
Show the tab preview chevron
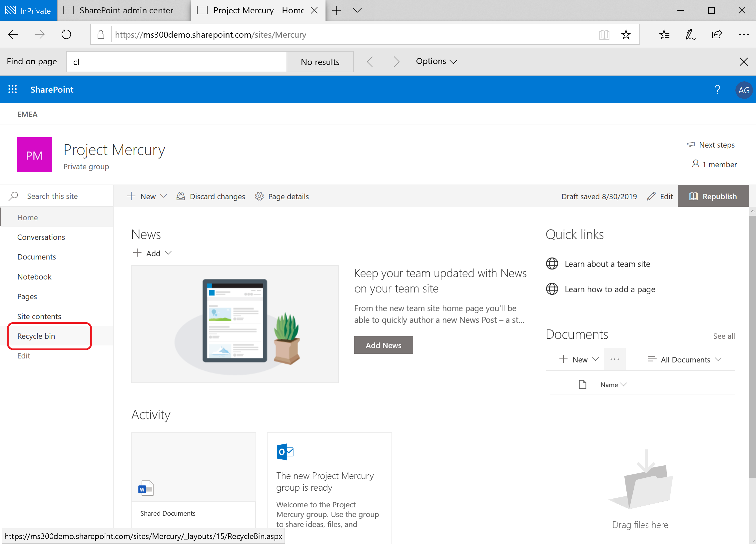(357, 11)
